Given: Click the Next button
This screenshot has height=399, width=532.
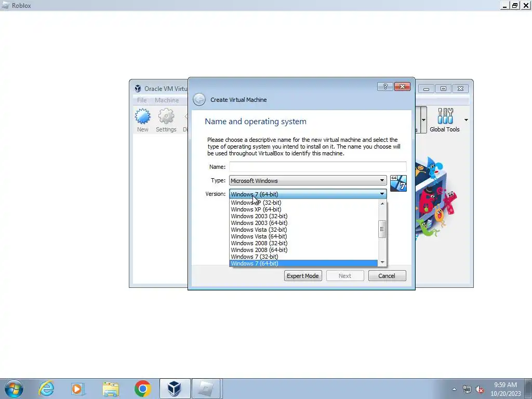Looking at the screenshot, I should click(x=345, y=276).
